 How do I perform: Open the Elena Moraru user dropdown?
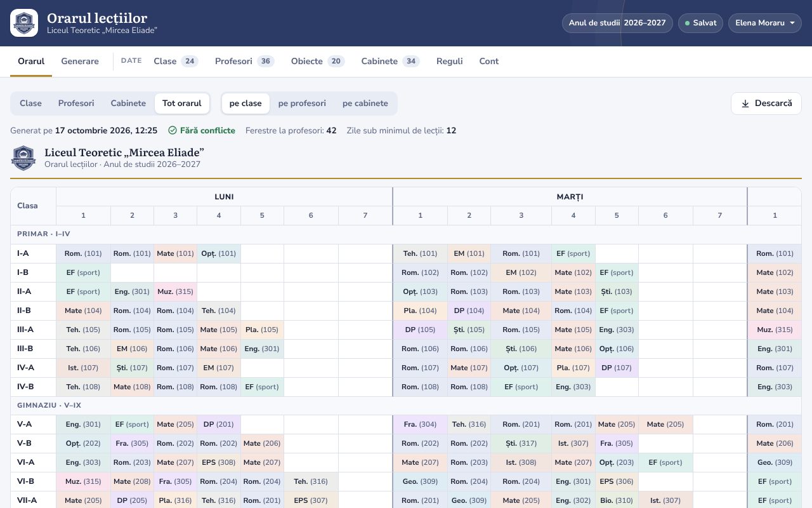765,23
